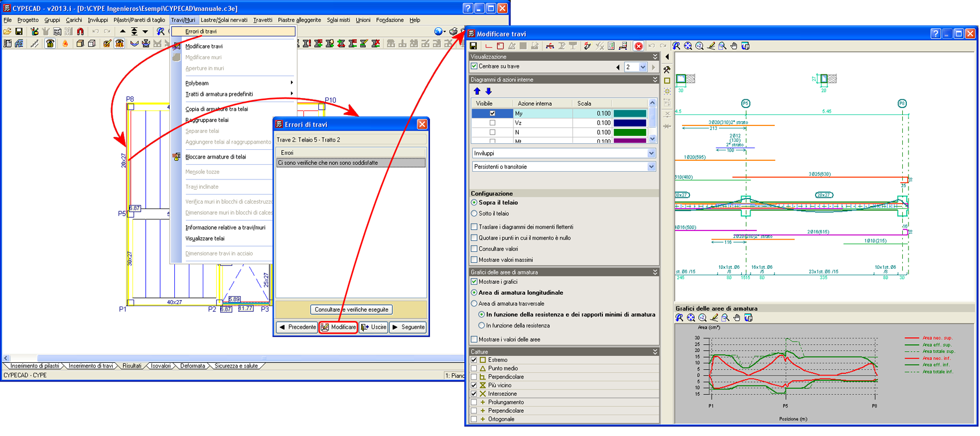Select the error row 'Ci sono verifiche che non sono soddisfatte'
Viewport: 980px width, 436px height.
click(x=351, y=163)
